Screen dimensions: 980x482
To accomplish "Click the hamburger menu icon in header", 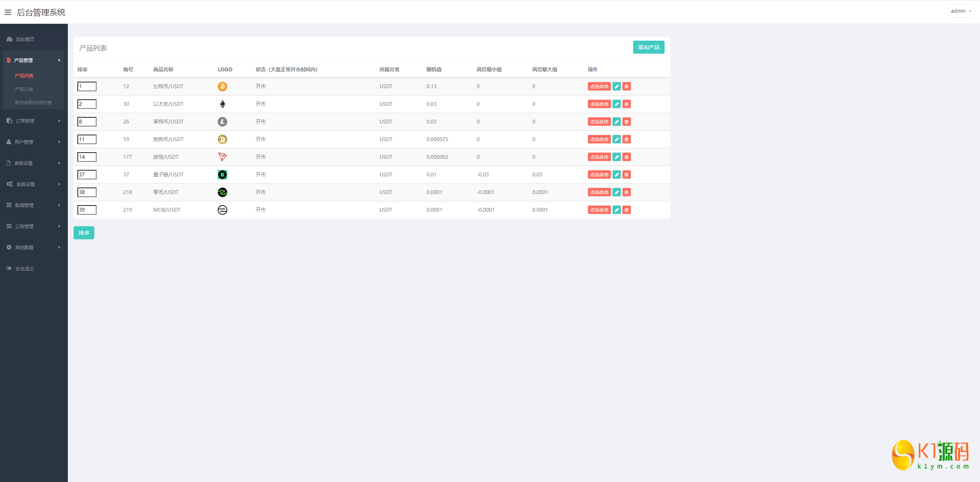I will tap(8, 12).
